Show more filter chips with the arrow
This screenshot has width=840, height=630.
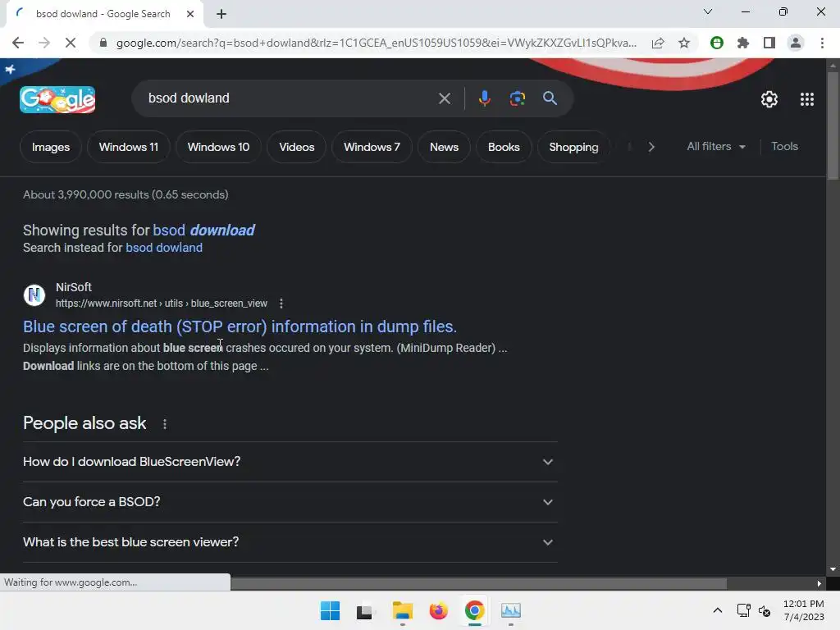(x=651, y=147)
